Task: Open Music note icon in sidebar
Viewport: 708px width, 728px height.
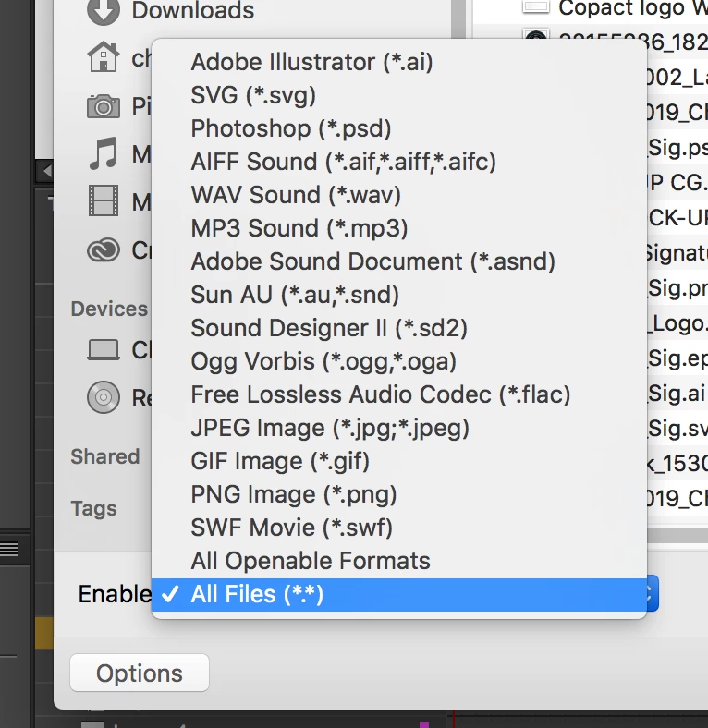Action: pyautogui.click(x=104, y=153)
